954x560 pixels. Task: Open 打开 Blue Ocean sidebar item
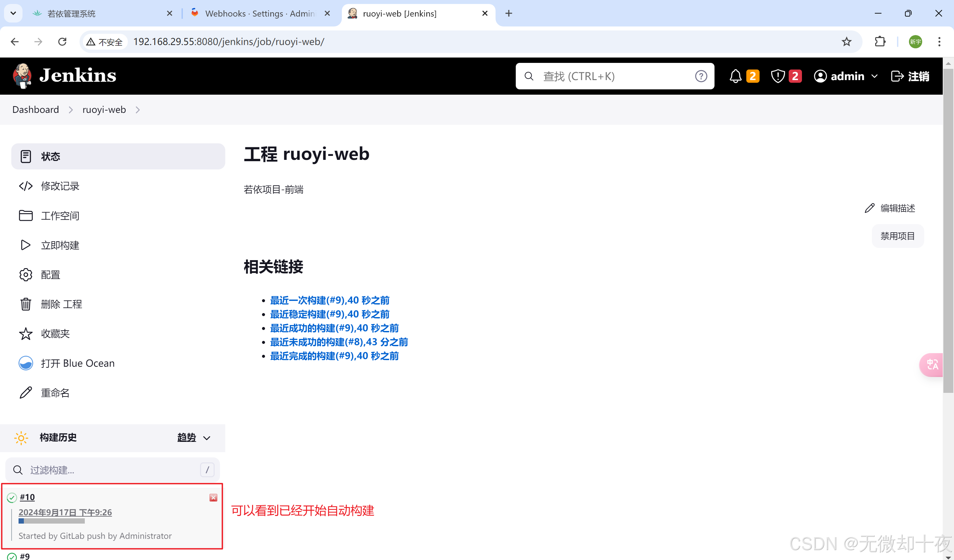point(77,363)
